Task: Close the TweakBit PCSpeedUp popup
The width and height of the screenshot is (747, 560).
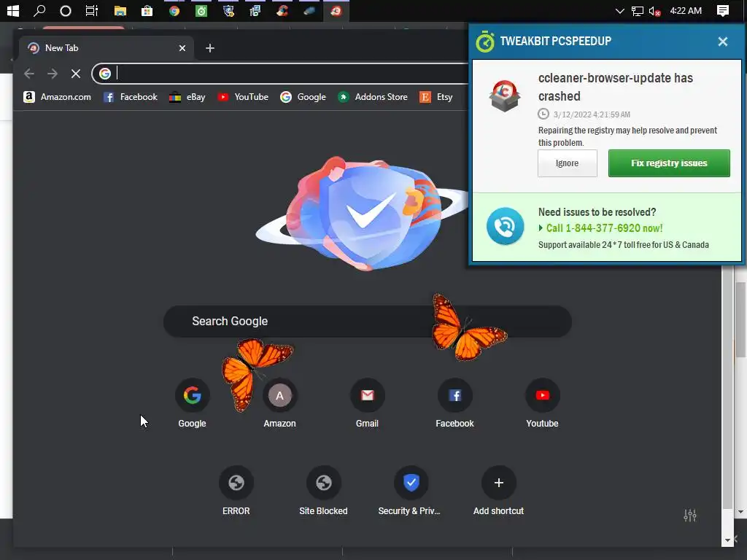Action: point(722,42)
